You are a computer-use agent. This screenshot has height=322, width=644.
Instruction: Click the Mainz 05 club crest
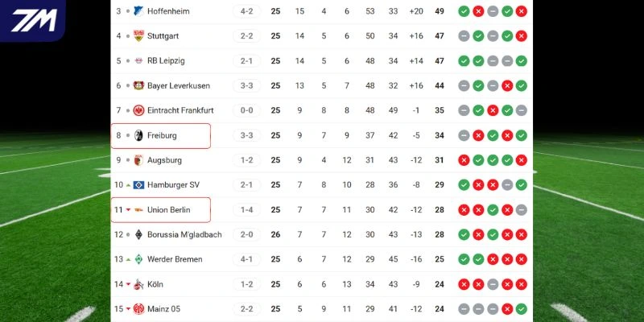[x=138, y=309]
